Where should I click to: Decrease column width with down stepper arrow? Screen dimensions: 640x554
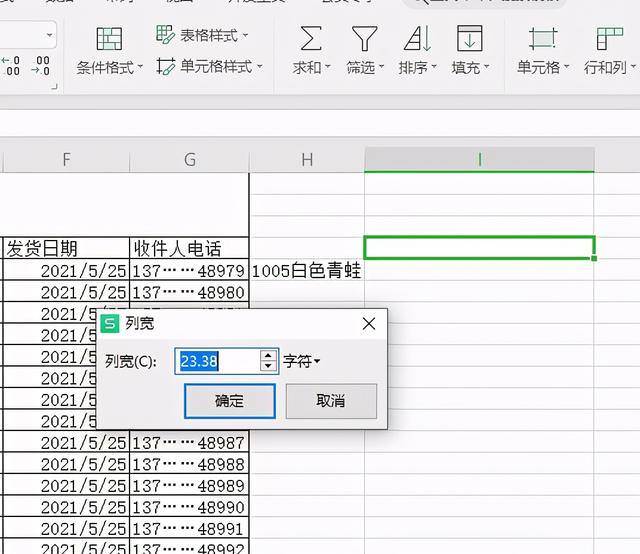pyautogui.click(x=268, y=366)
